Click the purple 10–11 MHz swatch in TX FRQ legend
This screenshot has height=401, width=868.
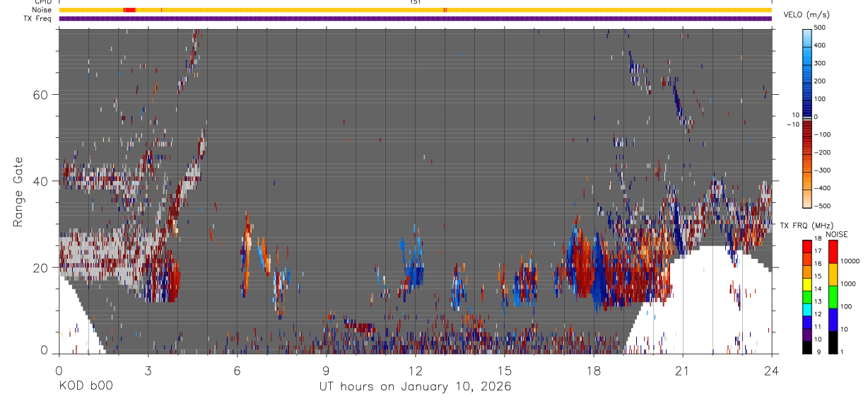(807, 335)
